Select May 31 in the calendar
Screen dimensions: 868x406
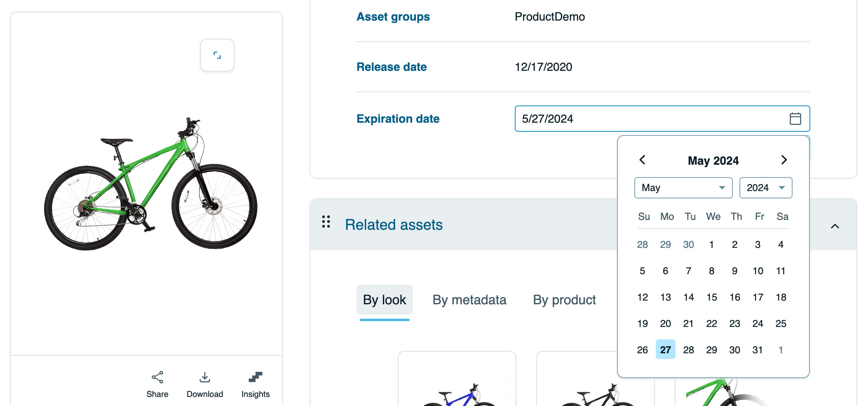[758, 350]
